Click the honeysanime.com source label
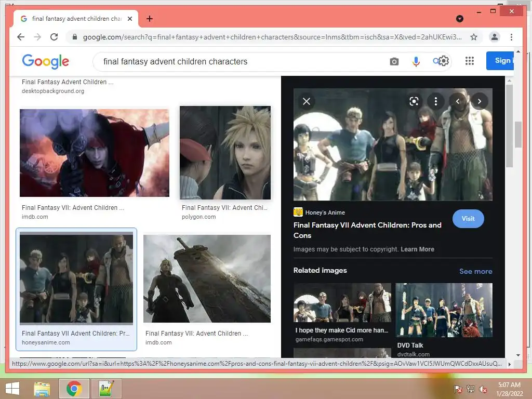This screenshot has height=399, width=532. click(x=46, y=343)
